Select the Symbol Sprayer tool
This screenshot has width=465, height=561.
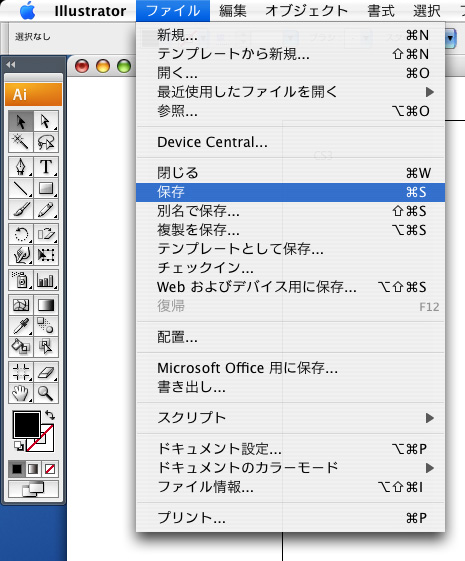[21, 280]
